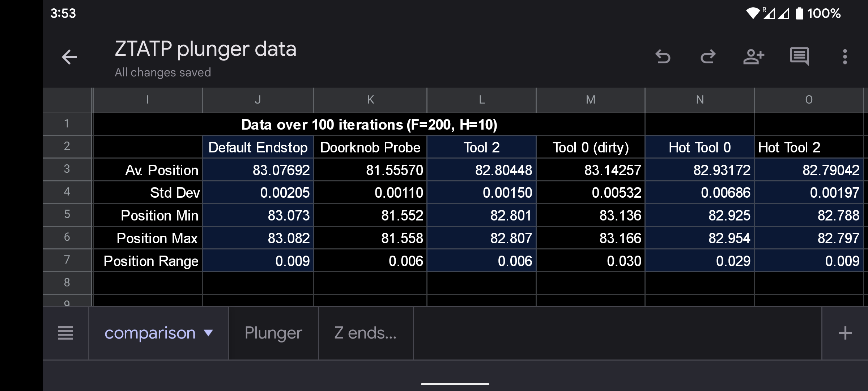The width and height of the screenshot is (868, 391).
Task: Click the ZTATP plunger data title
Action: coord(205,49)
